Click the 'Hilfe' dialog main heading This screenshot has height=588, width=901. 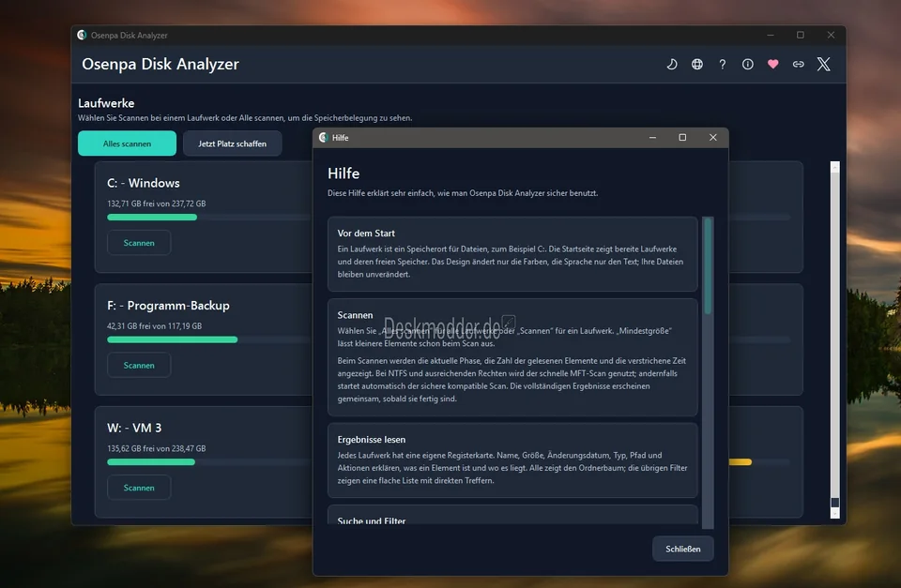pyautogui.click(x=344, y=173)
